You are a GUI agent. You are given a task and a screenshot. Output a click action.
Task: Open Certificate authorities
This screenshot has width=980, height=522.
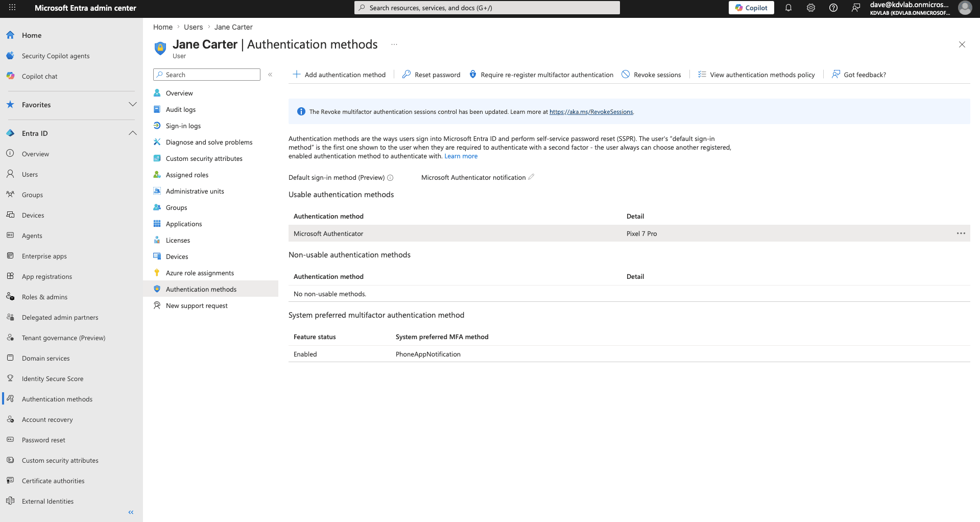tap(53, 481)
